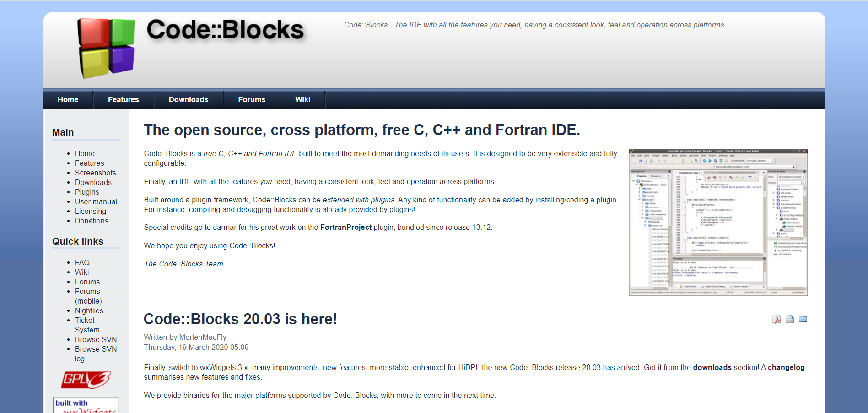
Task: Open the Screenshots page from the sidebar
Action: point(95,173)
